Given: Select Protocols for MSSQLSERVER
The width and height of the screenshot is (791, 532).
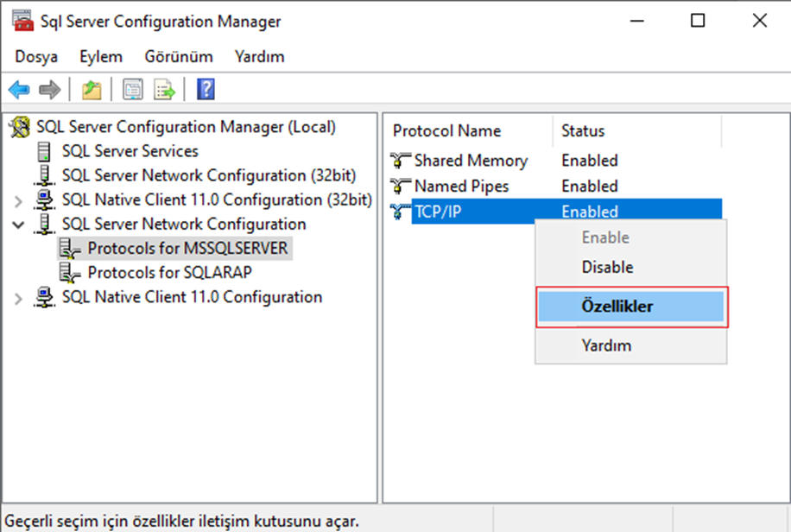Looking at the screenshot, I should point(187,249).
